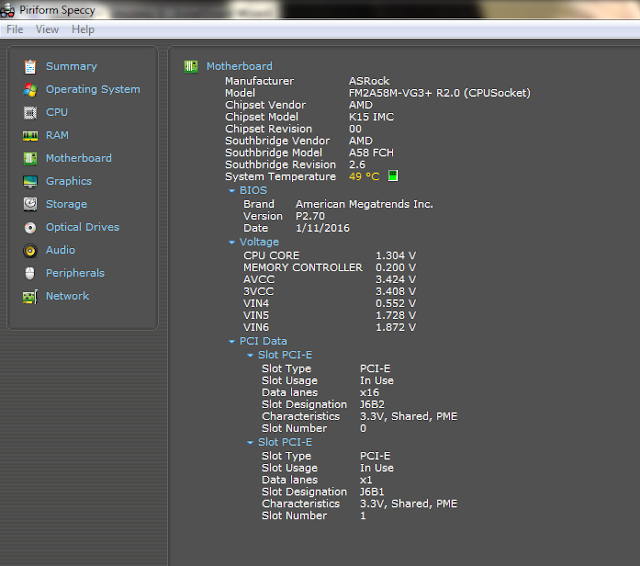The height and width of the screenshot is (566, 640).
Task: Collapse the second Slot PCI-E (x1) arrow
Action: point(250,442)
